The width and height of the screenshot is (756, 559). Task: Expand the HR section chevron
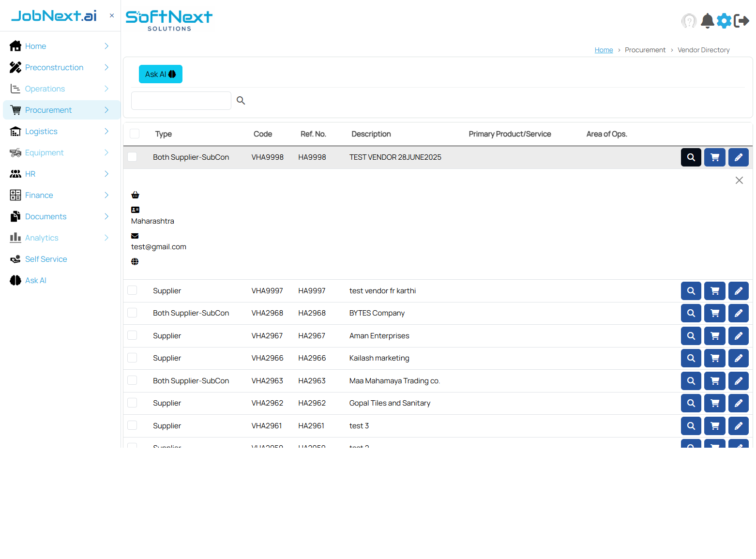[x=106, y=174]
